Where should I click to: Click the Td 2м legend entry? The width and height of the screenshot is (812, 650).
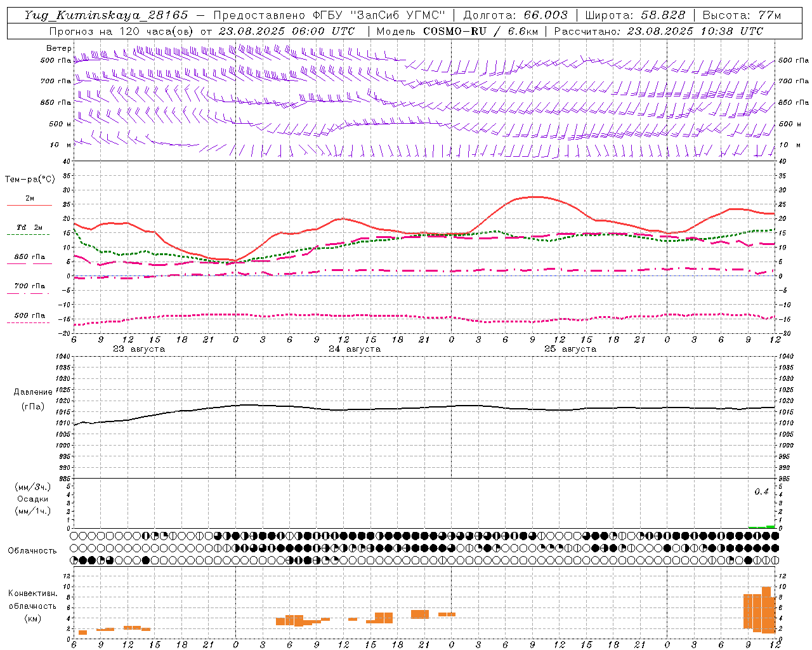pos(30,227)
